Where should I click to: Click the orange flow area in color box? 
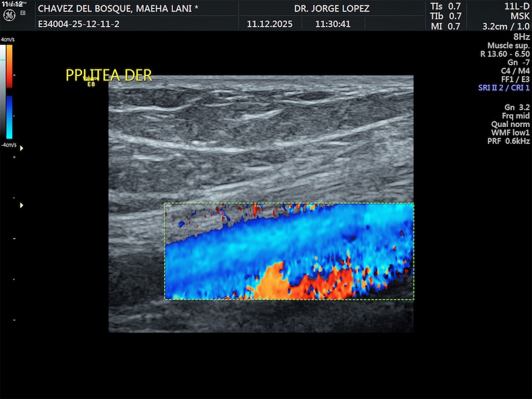[x=272, y=281]
